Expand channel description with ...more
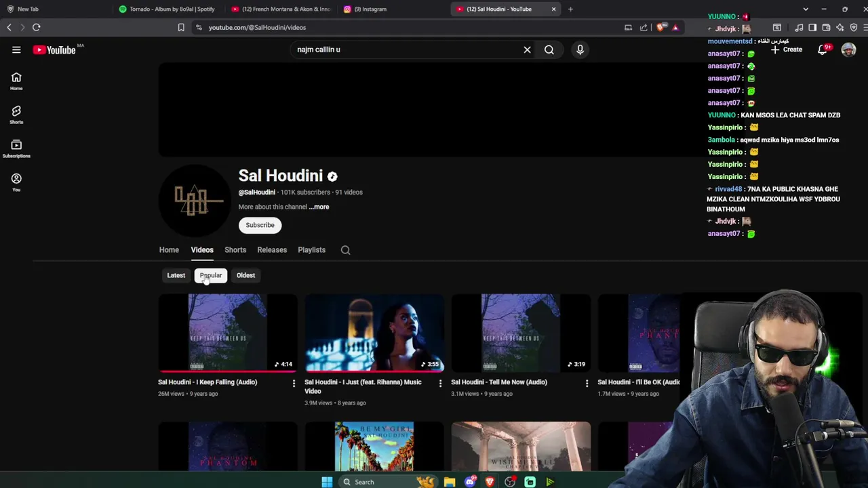This screenshot has height=488, width=868. point(319,207)
